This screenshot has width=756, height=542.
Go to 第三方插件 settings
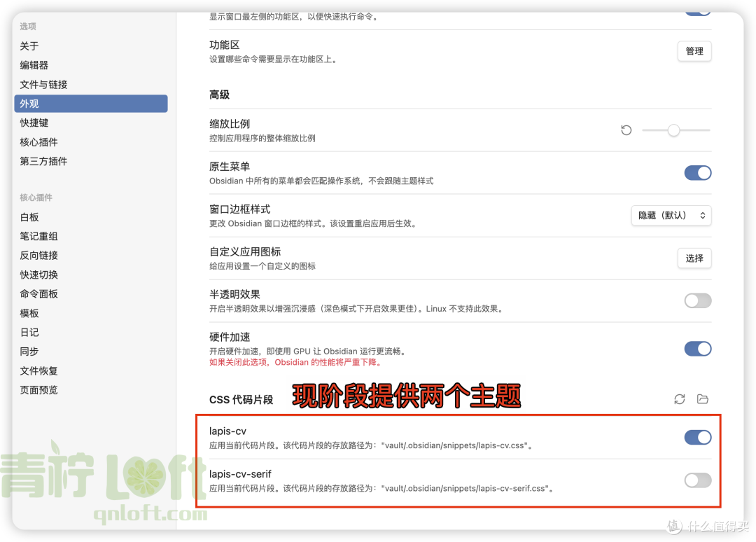point(91,161)
